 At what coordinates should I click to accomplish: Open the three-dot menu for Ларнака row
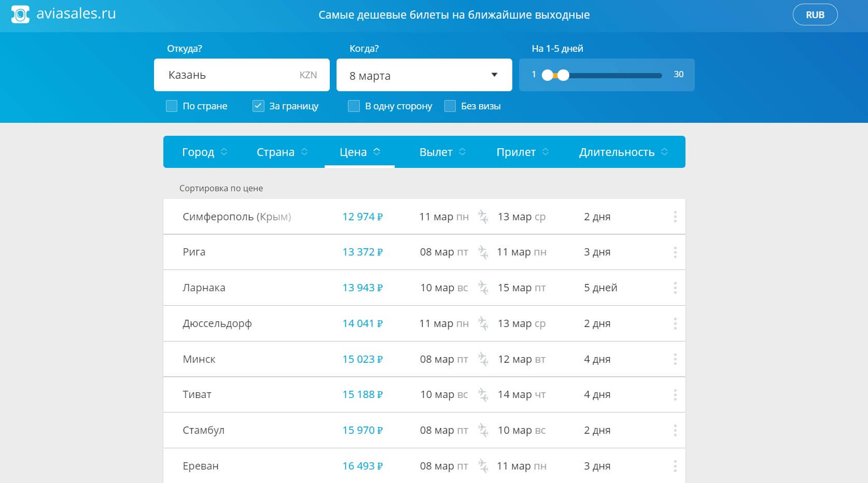click(675, 288)
